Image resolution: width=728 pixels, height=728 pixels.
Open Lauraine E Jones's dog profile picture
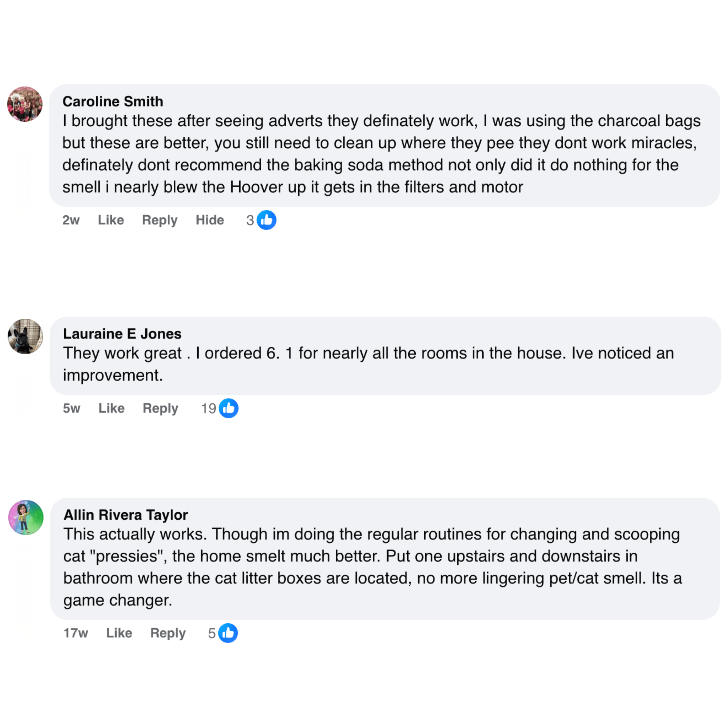click(x=25, y=336)
